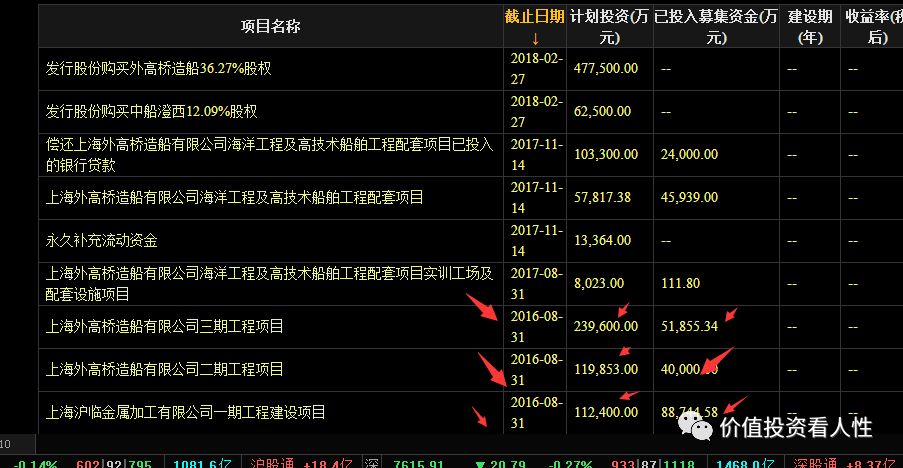Click turnover 1081.6亿 in status bar
Viewport: 903px width, 468px height.
tap(202, 463)
